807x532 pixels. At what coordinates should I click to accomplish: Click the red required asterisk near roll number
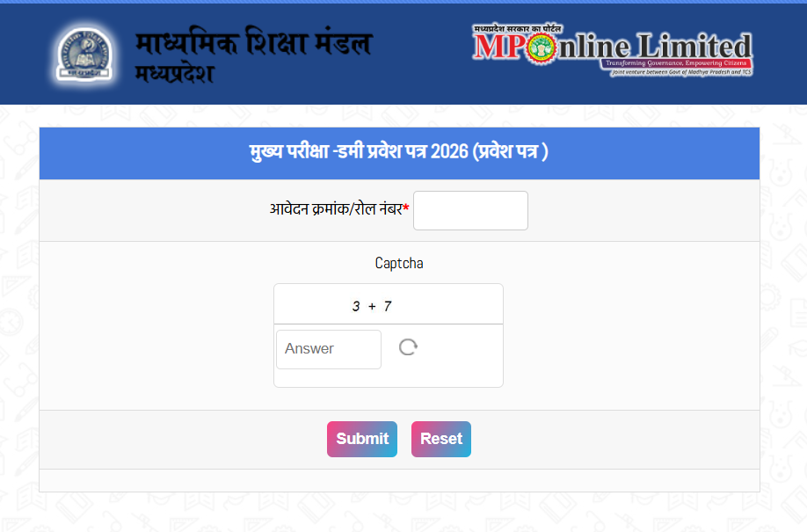tap(406, 208)
